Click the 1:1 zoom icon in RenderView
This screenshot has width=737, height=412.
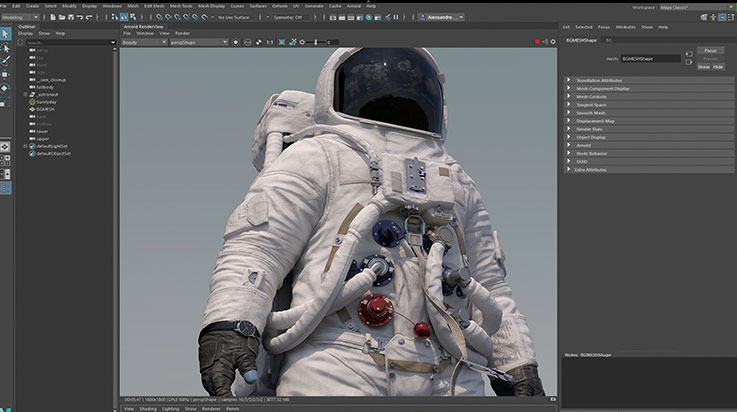pyautogui.click(x=269, y=42)
